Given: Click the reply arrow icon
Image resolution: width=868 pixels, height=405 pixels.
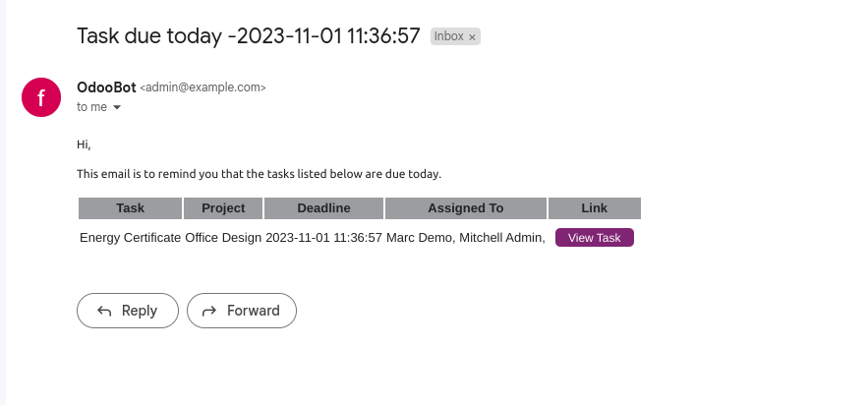Looking at the screenshot, I should pyautogui.click(x=104, y=311).
